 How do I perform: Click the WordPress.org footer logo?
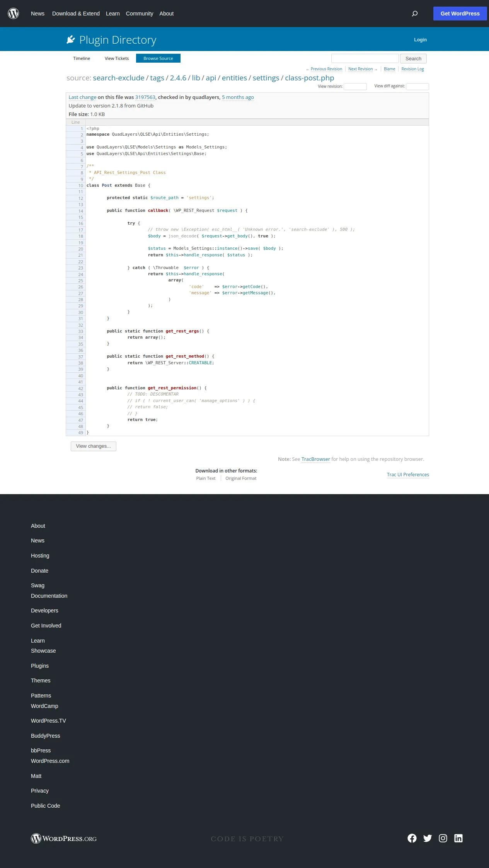[x=64, y=838]
